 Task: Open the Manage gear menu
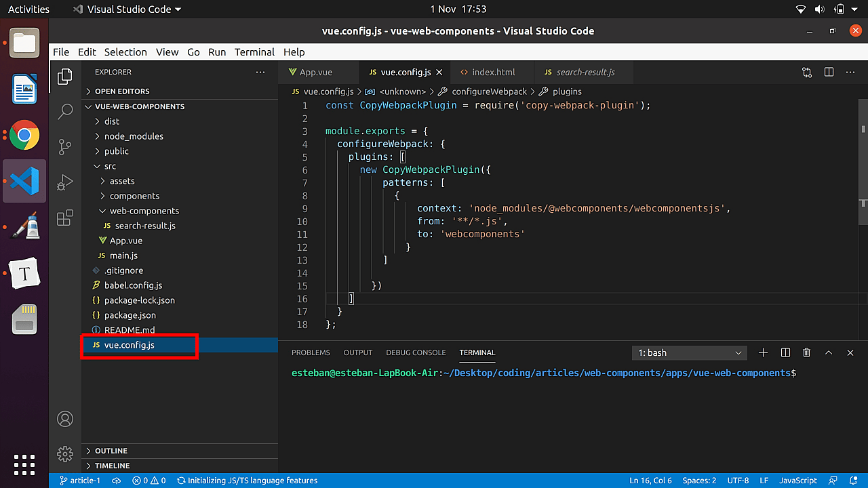click(x=64, y=454)
